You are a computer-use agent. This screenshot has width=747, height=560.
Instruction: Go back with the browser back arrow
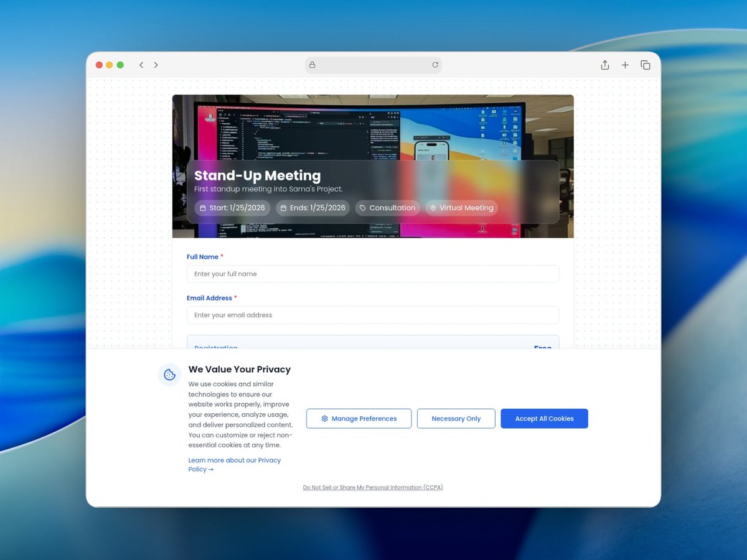[x=141, y=65]
